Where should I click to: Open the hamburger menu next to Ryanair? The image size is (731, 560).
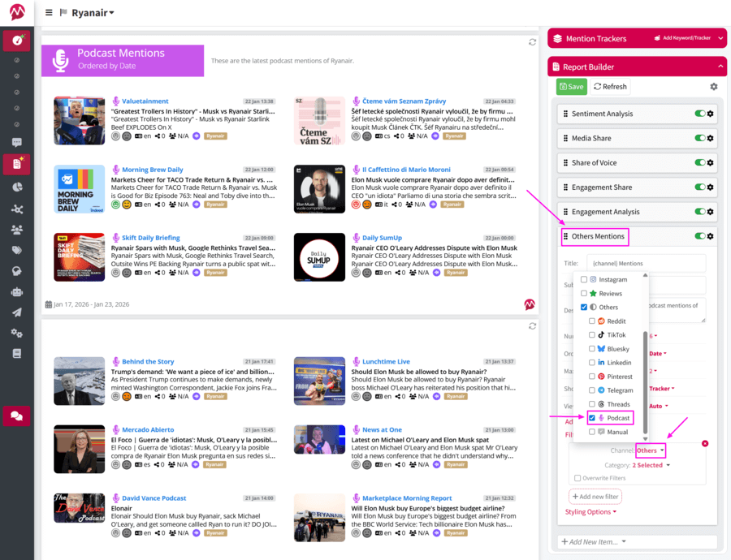49,12
